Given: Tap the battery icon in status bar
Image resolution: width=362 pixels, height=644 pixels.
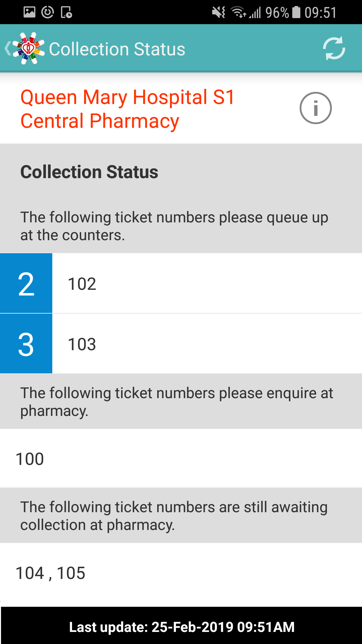Looking at the screenshot, I should [x=296, y=12].
